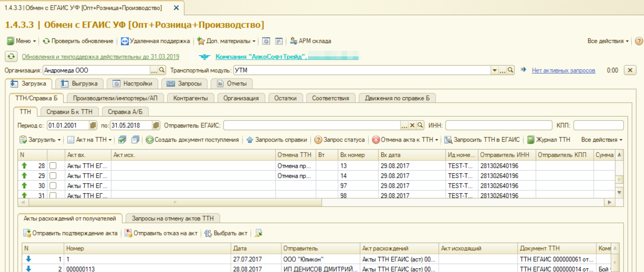
Task: Select Движения по справке Б tab
Action: (x=397, y=98)
